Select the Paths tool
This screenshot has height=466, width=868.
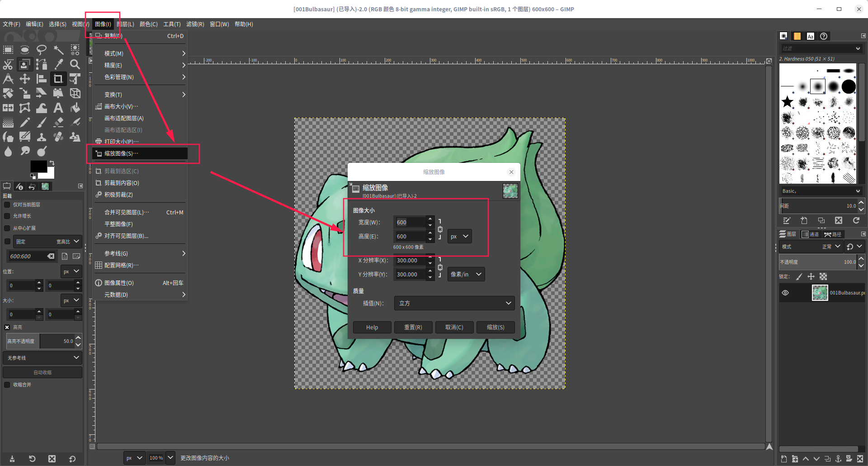click(42, 64)
